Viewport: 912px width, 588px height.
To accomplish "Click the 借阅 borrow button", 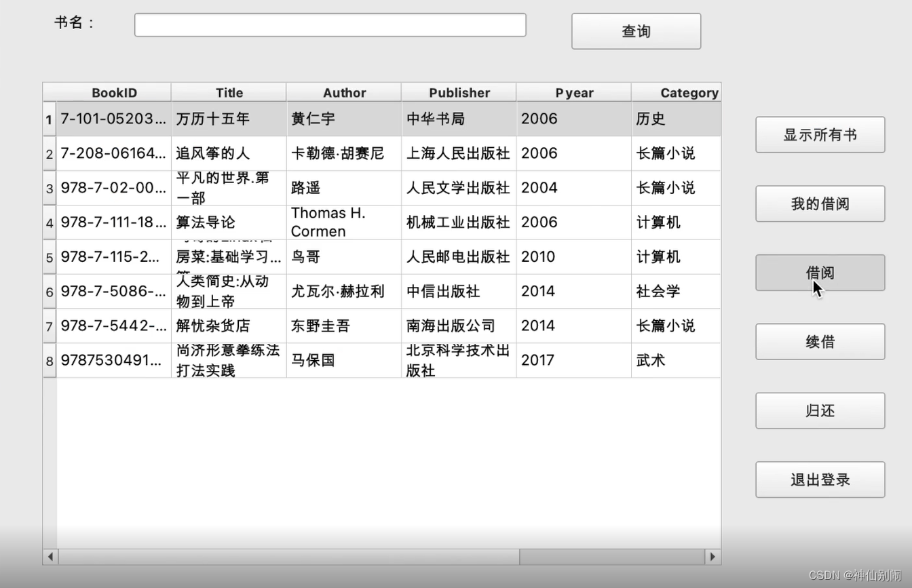I will click(x=820, y=273).
